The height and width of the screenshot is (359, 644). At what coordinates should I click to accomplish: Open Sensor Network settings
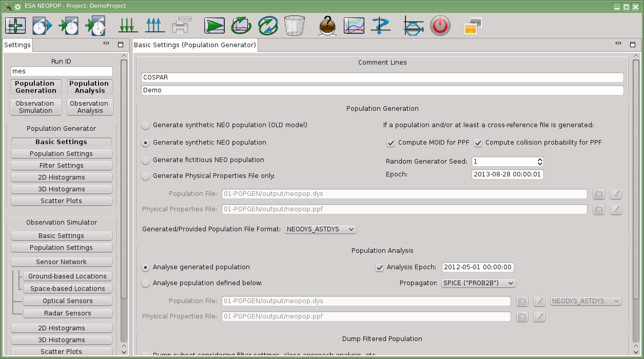(62, 262)
